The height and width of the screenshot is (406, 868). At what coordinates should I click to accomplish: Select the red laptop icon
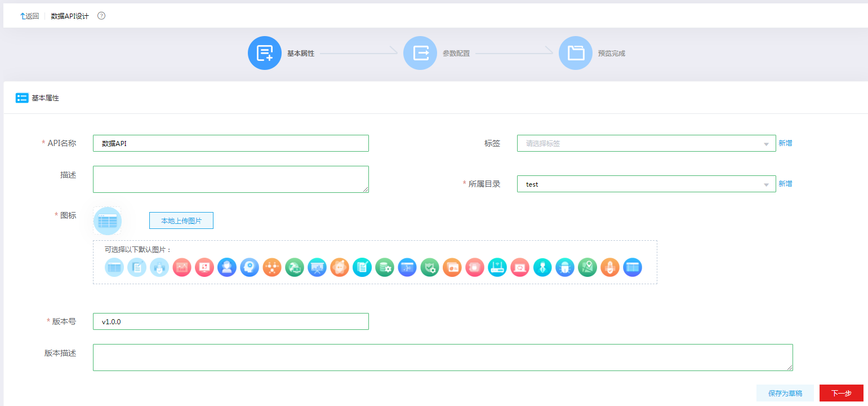(x=520, y=267)
